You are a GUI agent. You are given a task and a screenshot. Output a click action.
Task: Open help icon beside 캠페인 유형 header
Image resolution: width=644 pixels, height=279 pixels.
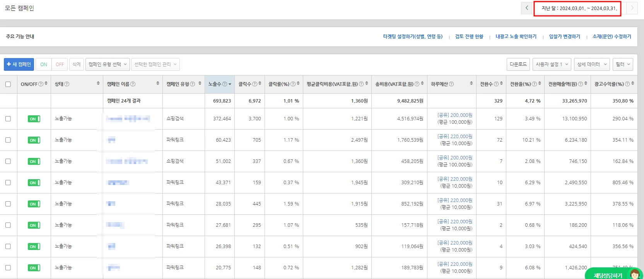click(x=193, y=84)
